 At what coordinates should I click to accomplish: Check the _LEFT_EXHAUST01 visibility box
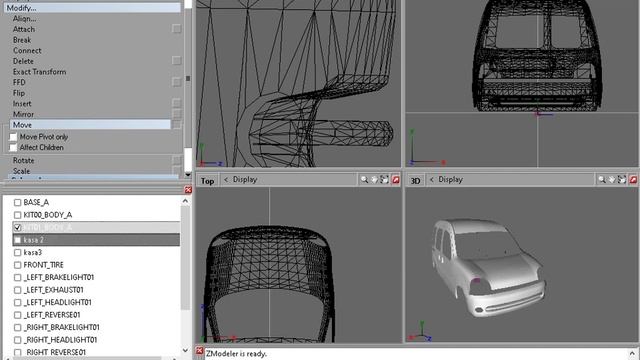pyautogui.click(x=17, y=290)
